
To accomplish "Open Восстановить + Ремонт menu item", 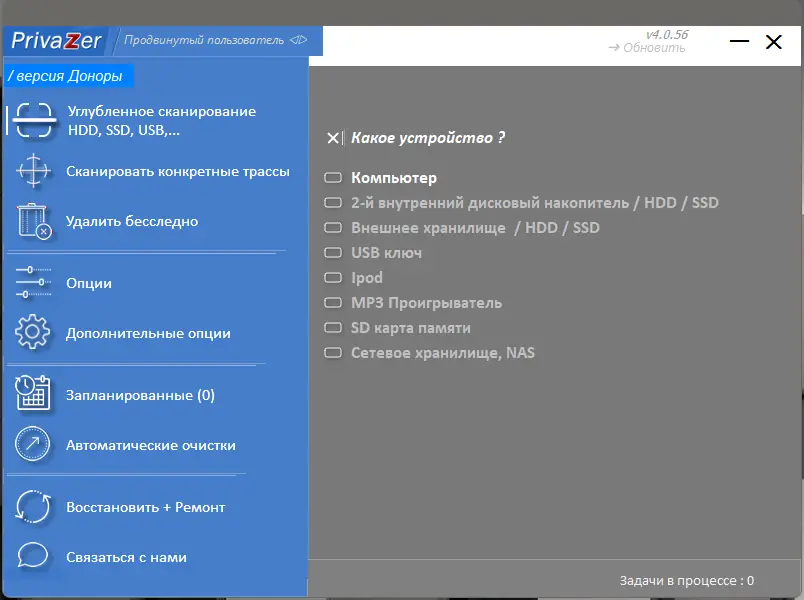I will coord(146,507).
